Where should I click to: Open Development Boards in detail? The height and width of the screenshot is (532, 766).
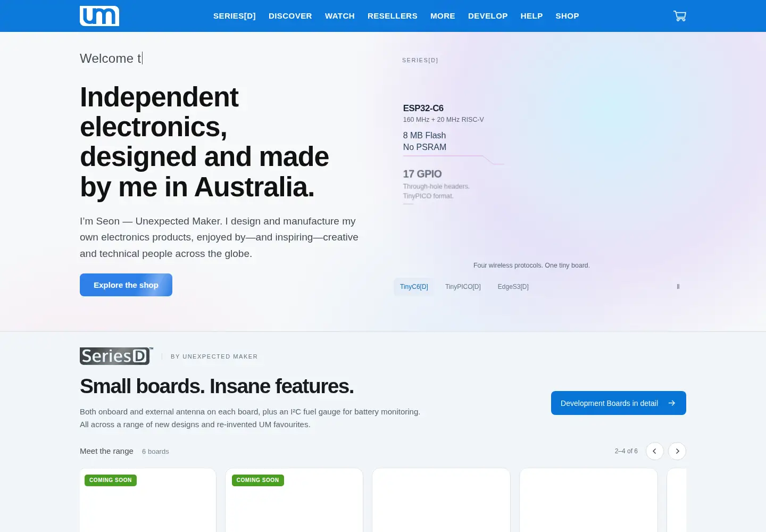619,403
